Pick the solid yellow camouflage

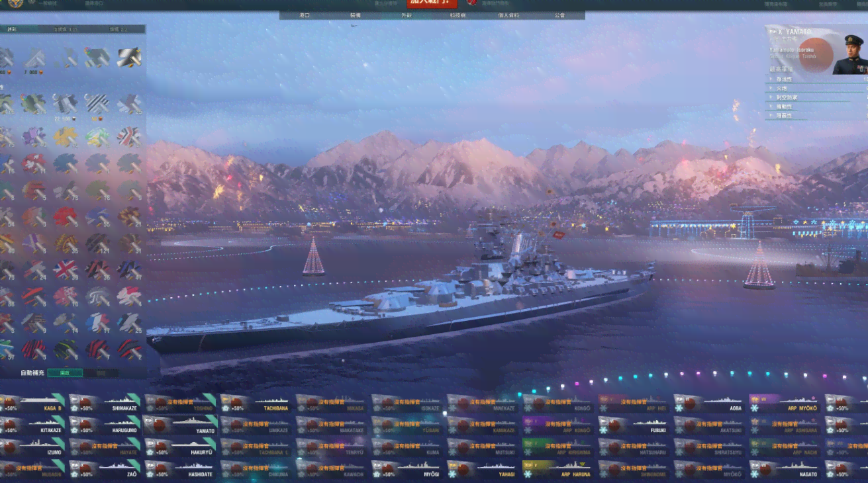pyautogui.click(x=65, y=136)
